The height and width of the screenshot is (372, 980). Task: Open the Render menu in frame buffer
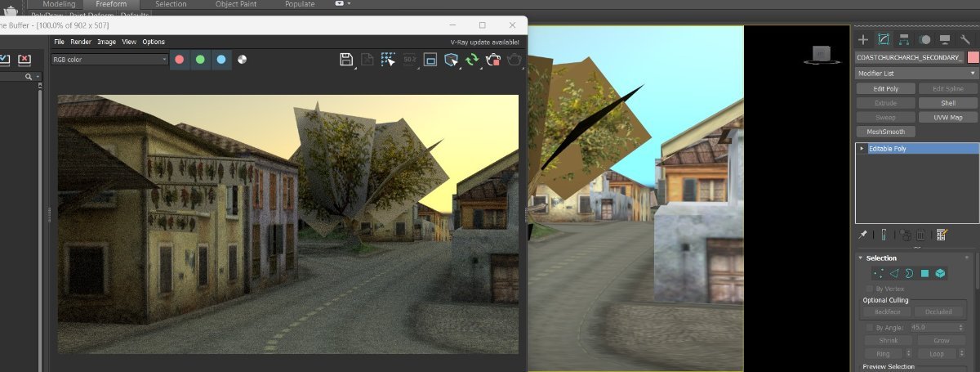[81, 42]
